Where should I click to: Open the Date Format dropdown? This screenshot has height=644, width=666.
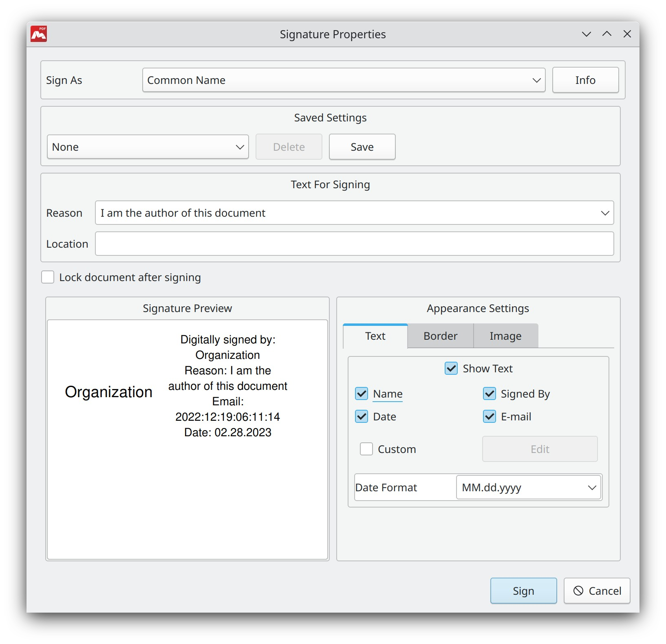tap(529, 487)
